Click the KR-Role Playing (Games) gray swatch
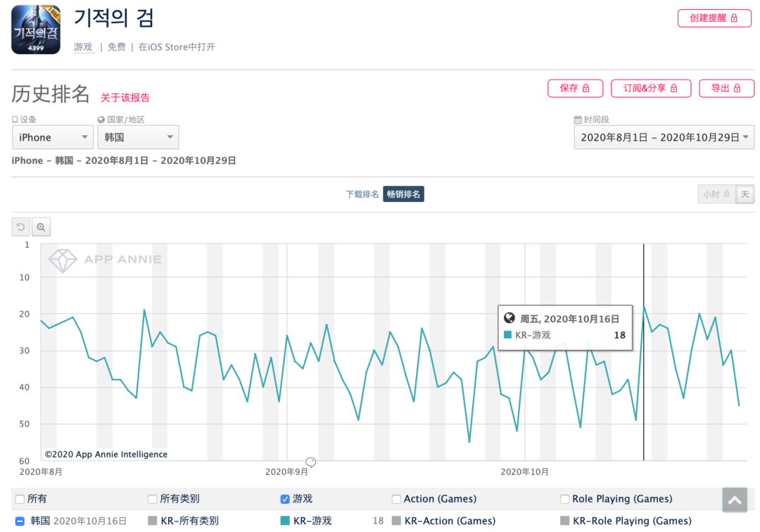 click(x=564, y=520)
